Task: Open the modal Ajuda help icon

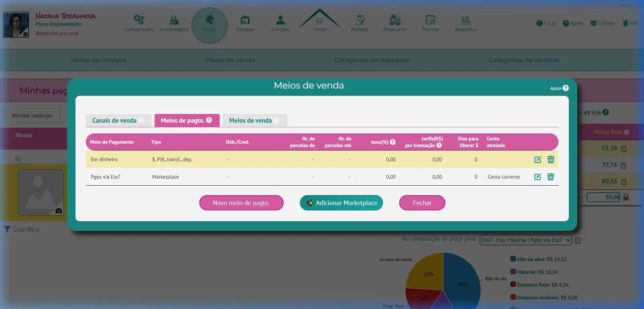Action: pos(566,88)
